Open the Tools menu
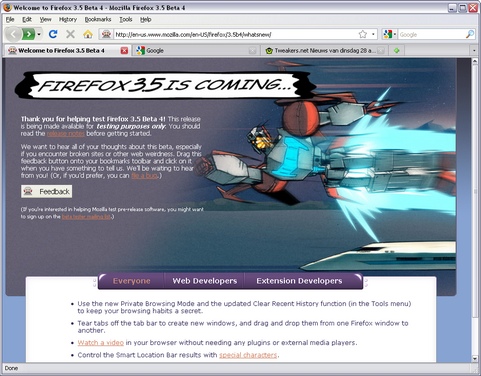This screenshot has height=376, width=481. coord(126,19)
